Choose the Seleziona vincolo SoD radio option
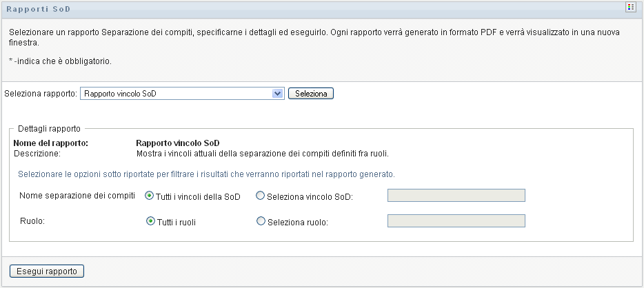This screenshot has width=644, height=288. (x=260, y=196)
